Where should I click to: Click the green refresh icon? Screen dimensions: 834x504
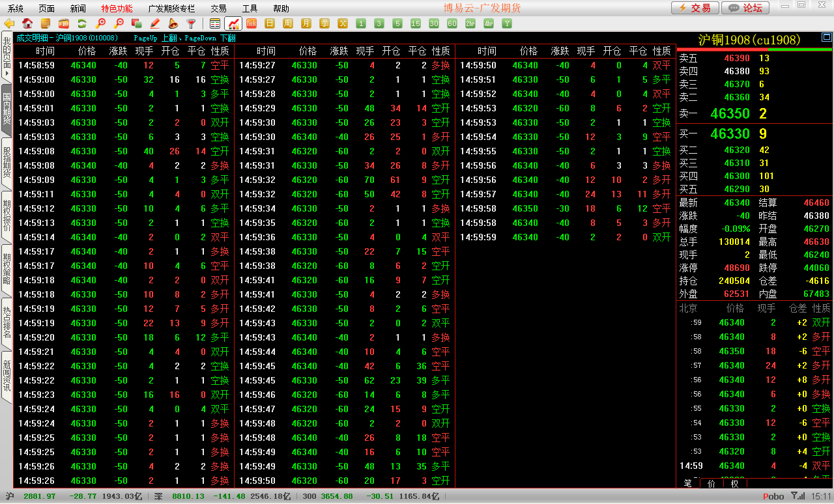82,23
